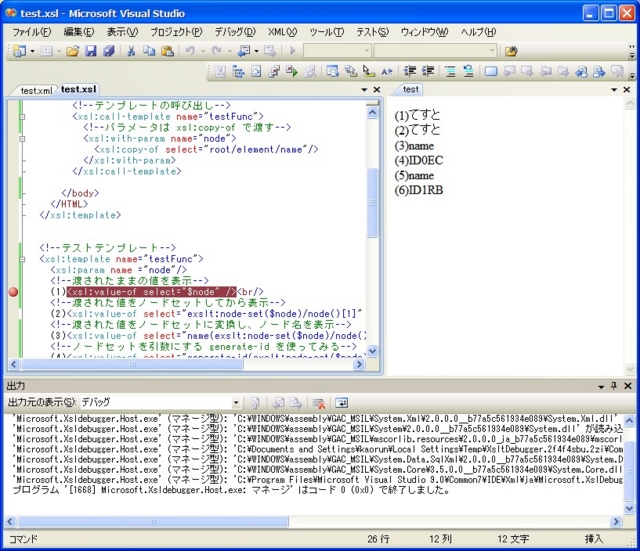Open the solution platform combo box
Viewport: 640px width, 551px height.
[436, 51]
